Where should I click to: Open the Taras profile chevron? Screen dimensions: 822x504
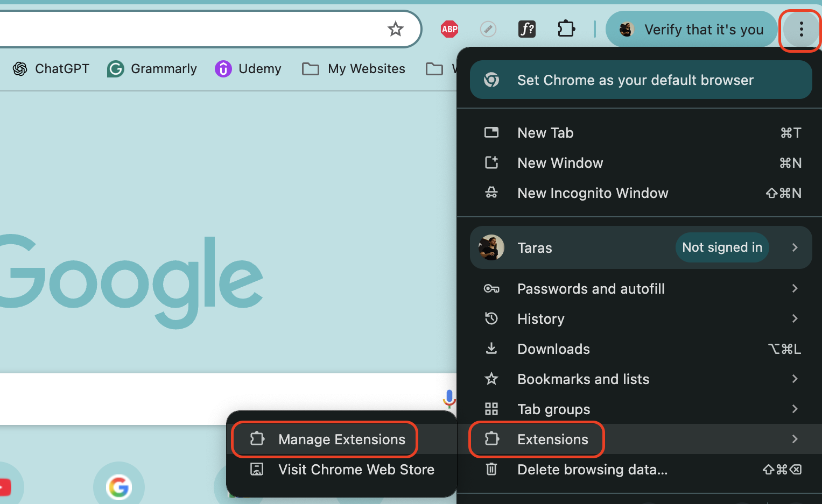pyautogui.click(x=795, y=247)
